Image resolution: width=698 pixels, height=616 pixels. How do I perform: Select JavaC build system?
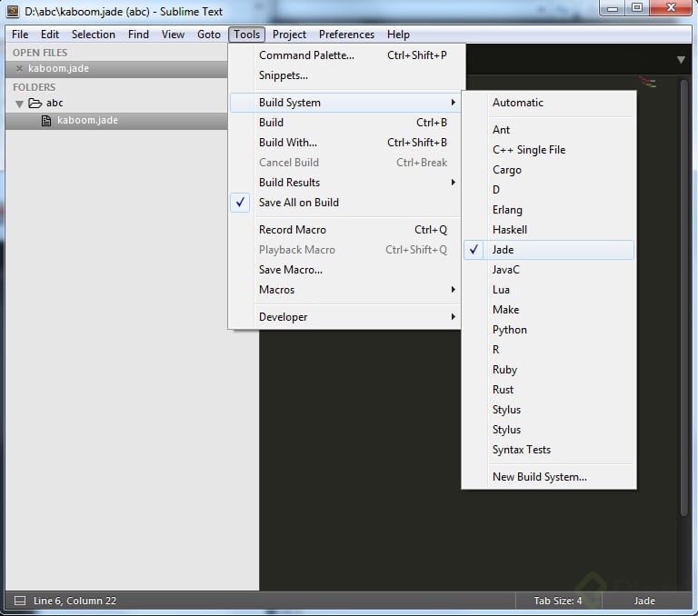tap(549, 270)
